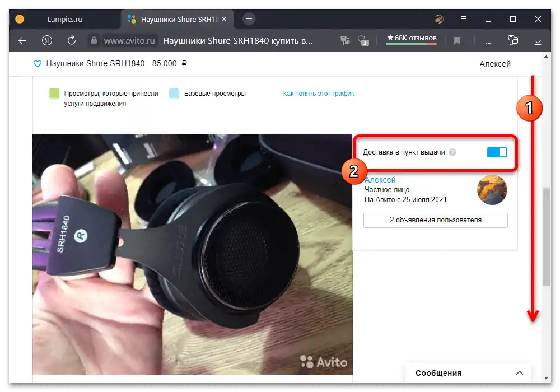Open the browser collections icon
This screenshot has height=392, width=560.
pyautogui.click(x=513, y=40)
